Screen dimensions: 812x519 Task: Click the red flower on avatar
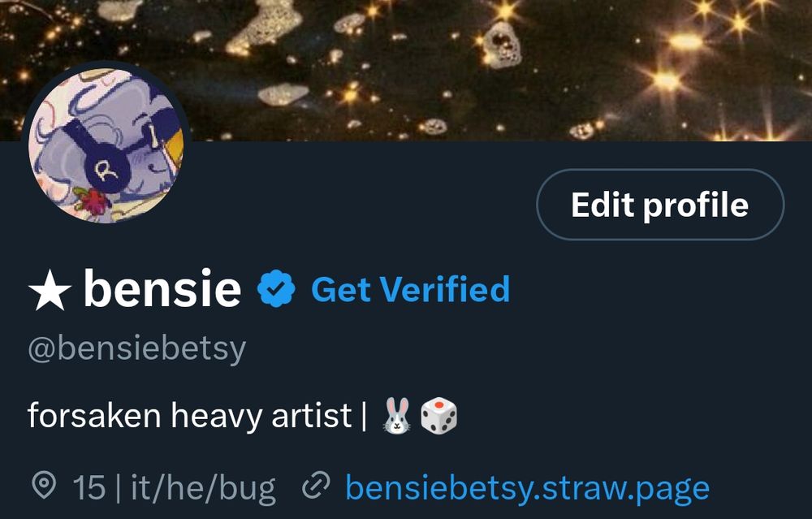click(94, 202)
